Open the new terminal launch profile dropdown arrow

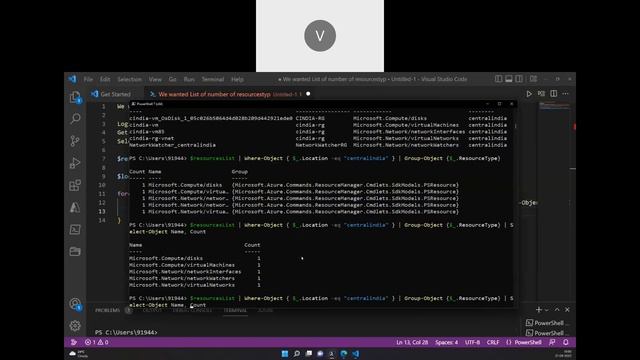547,310
